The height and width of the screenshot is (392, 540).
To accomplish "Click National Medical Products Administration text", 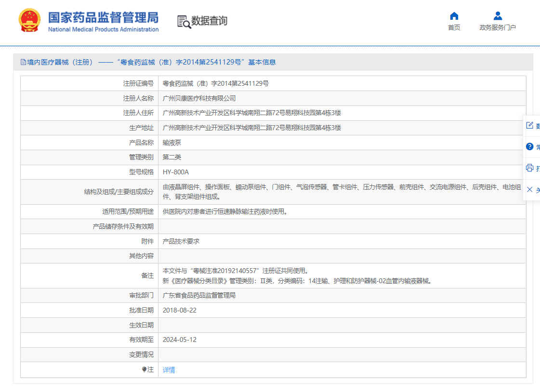I will pos(103,29).
